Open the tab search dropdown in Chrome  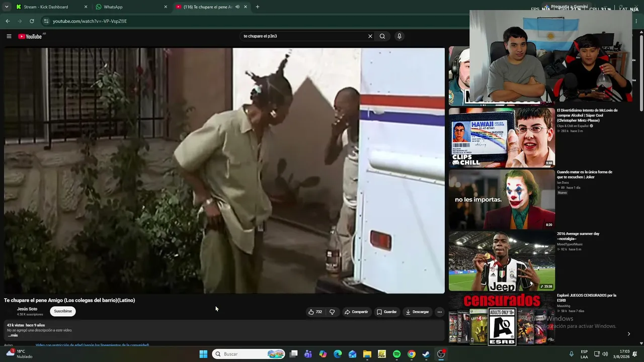pyautogui.click(x=7, y=7)
